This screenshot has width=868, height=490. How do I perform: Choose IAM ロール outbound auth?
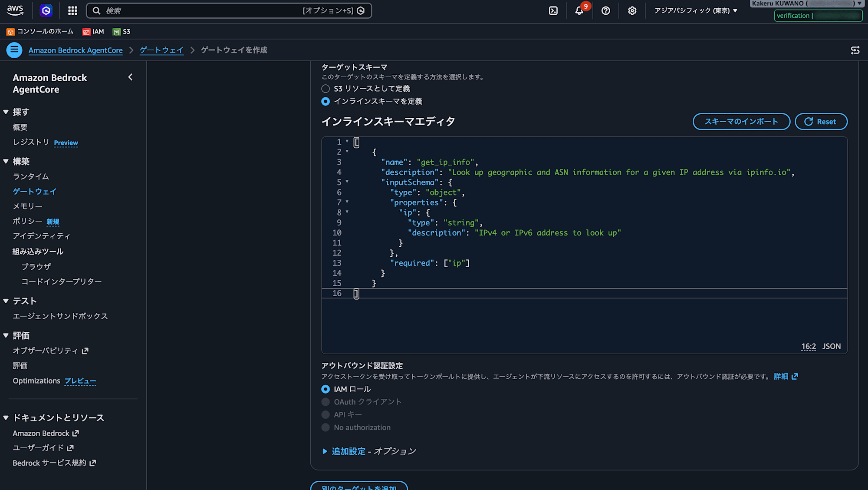click(325, 389)
